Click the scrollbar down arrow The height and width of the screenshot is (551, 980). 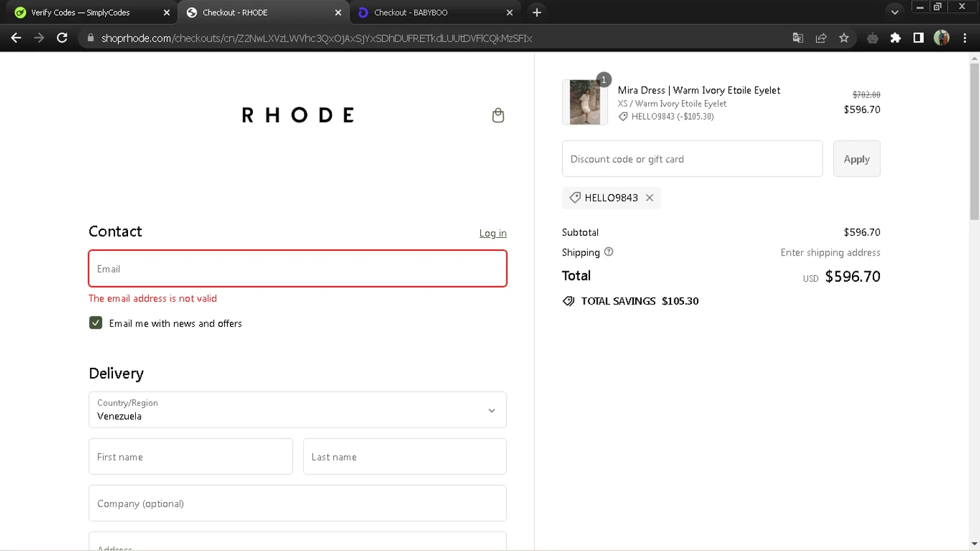pyautogui.click(x=974, y=544)
